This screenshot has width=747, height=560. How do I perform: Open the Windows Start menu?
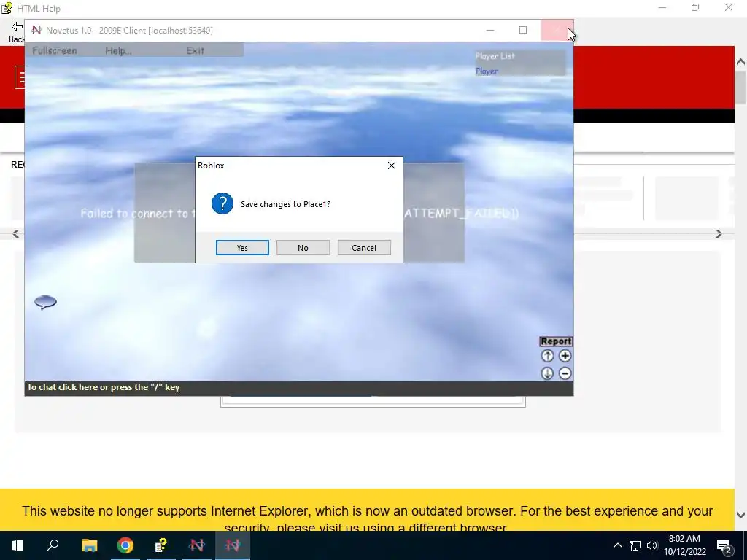[x=18, y=545]
